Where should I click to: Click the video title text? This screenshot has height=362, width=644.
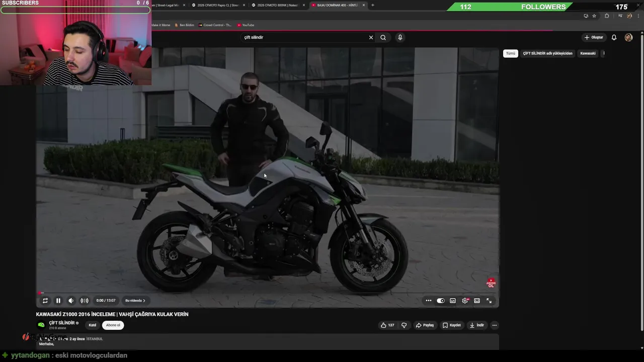(112, 314)
